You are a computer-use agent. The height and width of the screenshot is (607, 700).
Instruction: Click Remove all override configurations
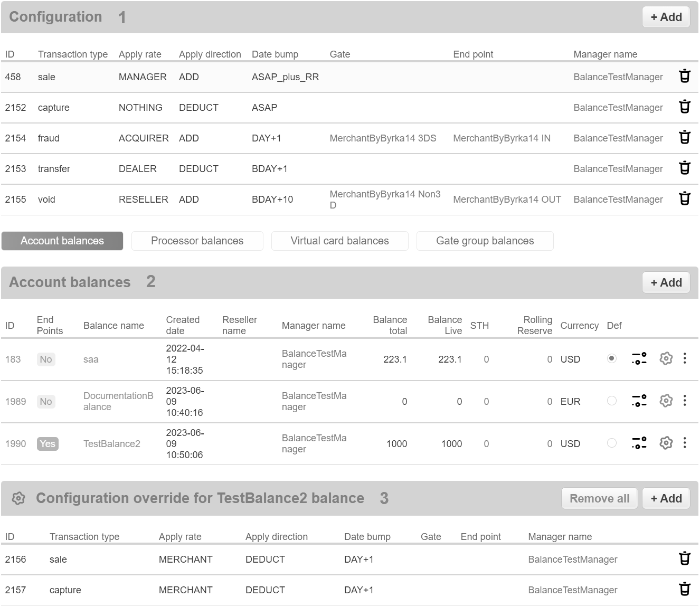tap(599, 498)
